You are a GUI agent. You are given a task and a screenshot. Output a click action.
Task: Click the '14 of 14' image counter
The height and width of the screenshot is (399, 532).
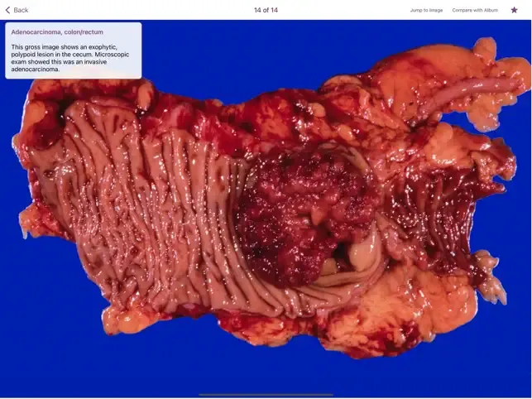point(266,10)
